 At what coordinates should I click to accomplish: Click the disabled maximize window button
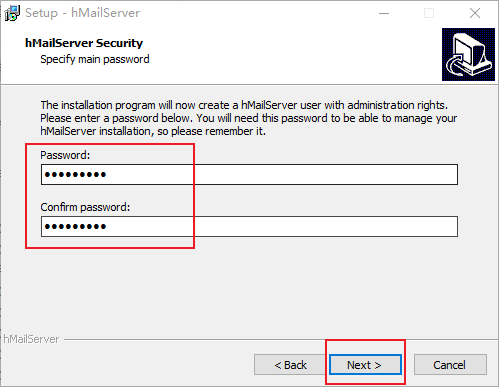point(429,13)
